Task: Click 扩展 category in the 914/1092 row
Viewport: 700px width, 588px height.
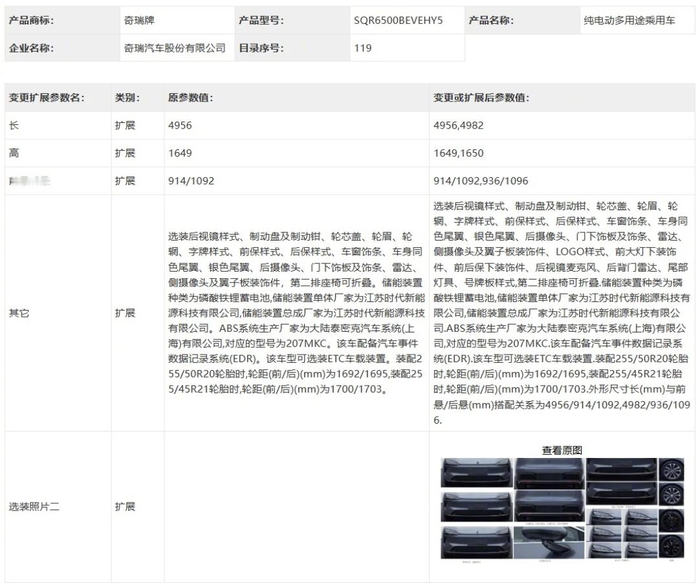Action: [125, 181]
